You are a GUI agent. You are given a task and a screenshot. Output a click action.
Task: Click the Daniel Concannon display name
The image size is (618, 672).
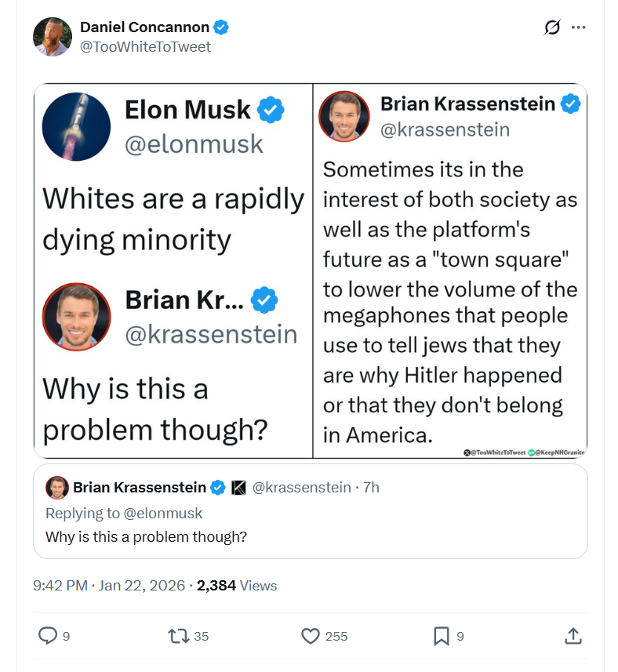(x=145, y=27)
